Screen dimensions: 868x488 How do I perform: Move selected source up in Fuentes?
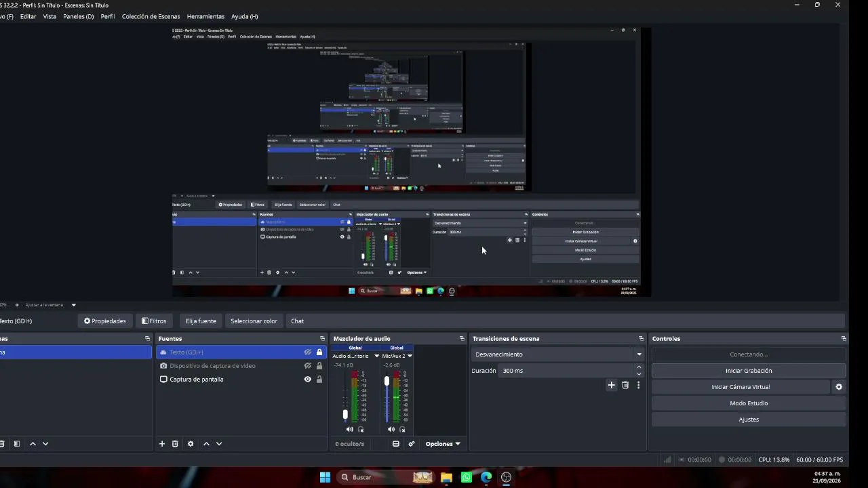point(206,444)
